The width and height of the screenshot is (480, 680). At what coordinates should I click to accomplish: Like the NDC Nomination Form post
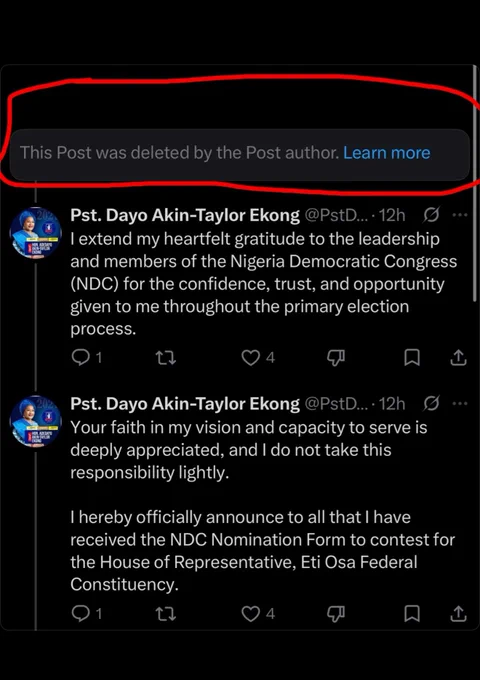(251, 614)
